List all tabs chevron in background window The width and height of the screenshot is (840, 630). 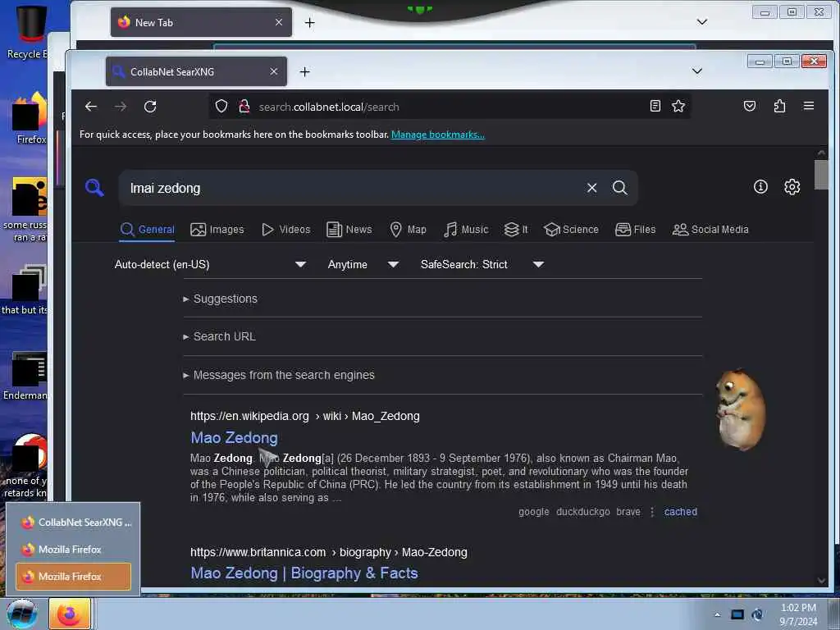702,22
